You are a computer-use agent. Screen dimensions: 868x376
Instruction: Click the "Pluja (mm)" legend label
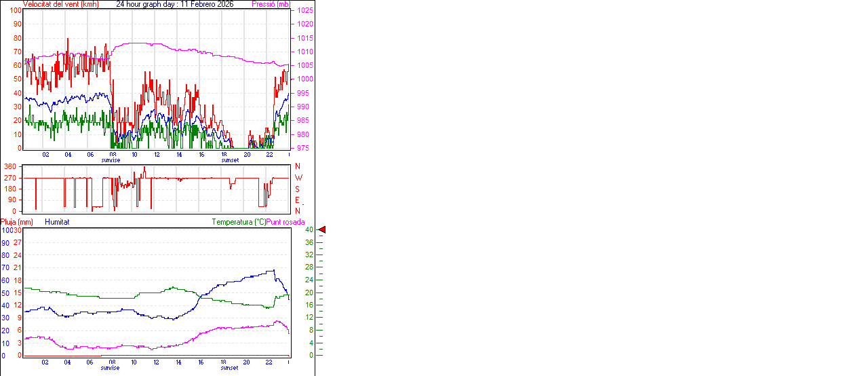click(17, 222)
